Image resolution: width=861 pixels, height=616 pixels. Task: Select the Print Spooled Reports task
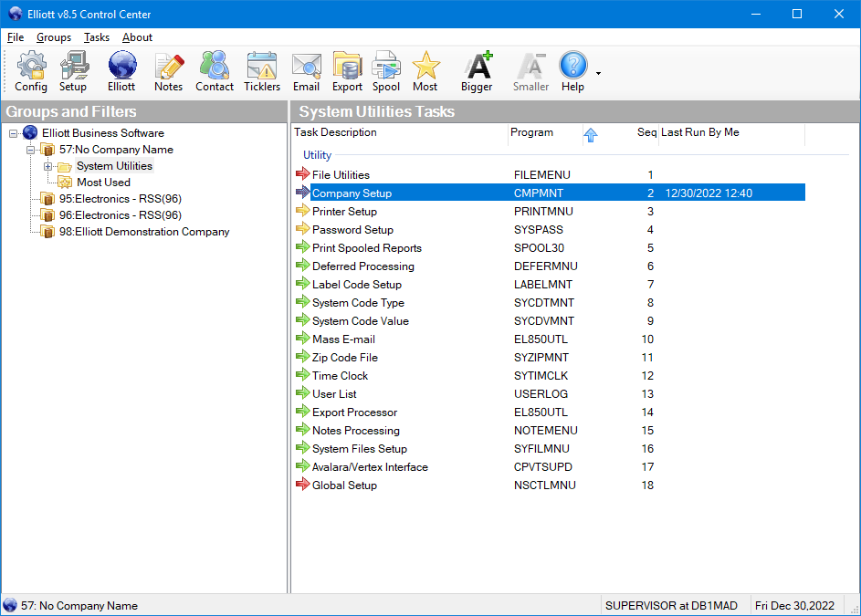tap(366, 248)
